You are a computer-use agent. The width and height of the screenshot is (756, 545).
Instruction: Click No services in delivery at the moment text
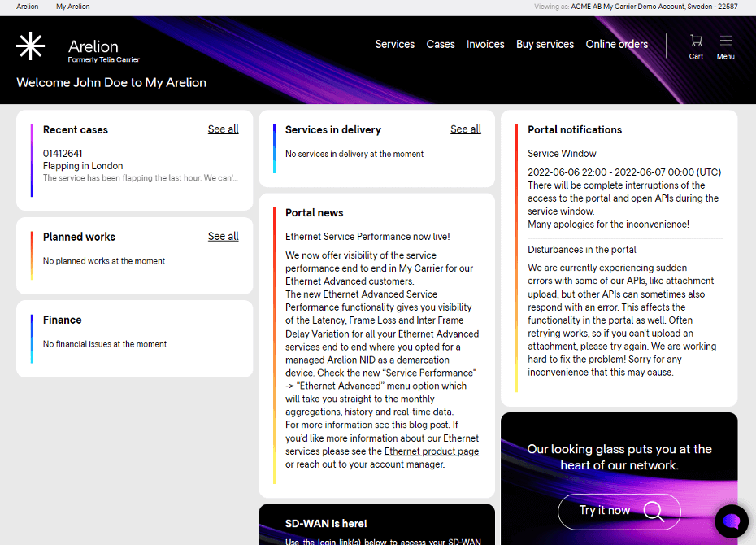tap(354, 154)
